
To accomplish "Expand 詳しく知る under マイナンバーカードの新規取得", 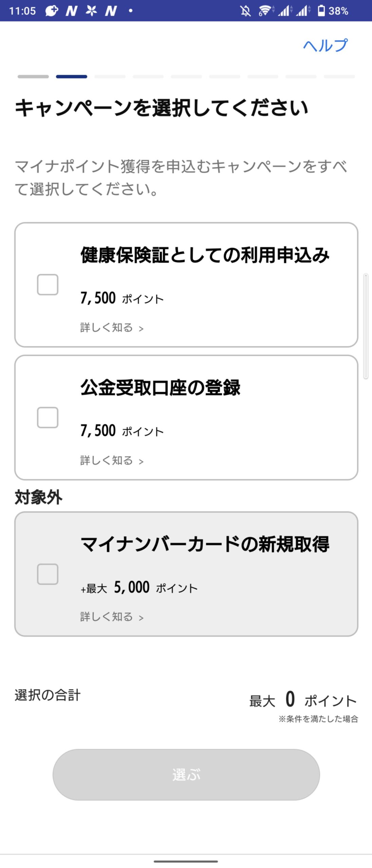I will pyautogui.click(x=112, y=617).
